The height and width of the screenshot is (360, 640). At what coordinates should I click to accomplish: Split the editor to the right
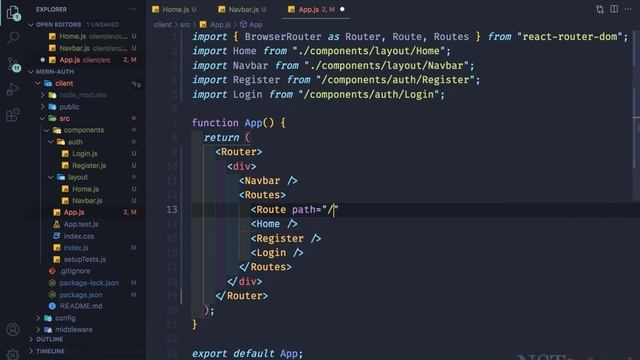[614, 9]
